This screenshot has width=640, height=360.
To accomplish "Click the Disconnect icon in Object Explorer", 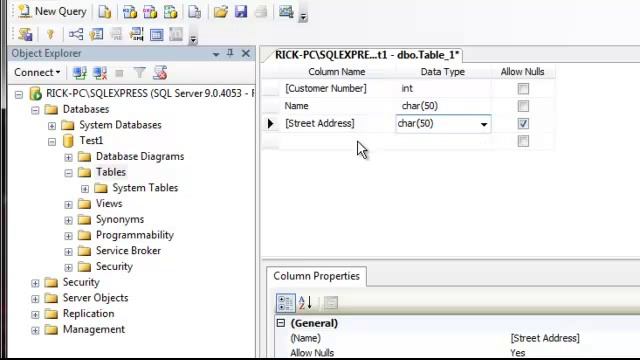I will point(100,73).
